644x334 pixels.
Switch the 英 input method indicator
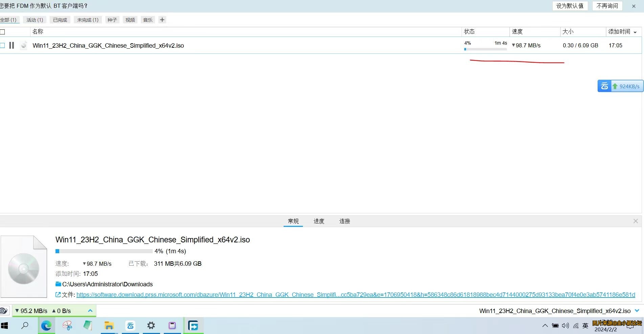(x=585, y=326)
